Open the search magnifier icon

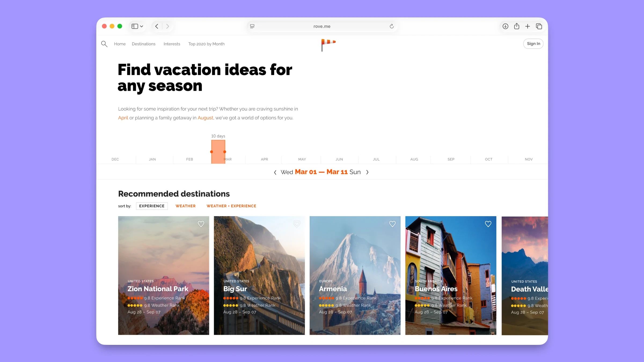click(104, 44)
